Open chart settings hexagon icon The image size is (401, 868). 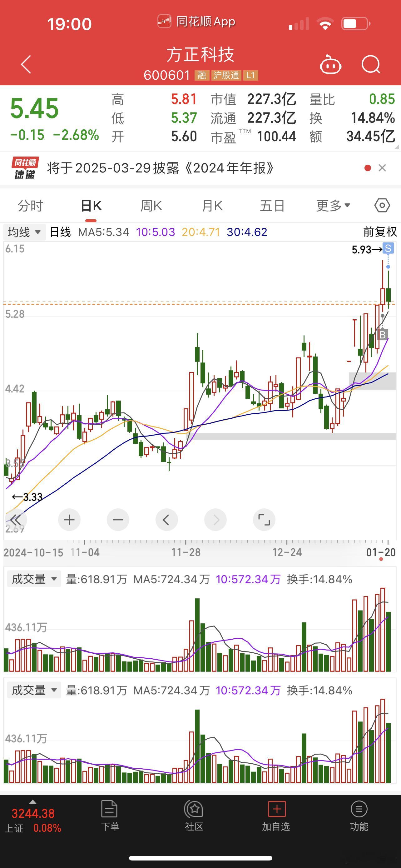pyautogui.click(x=382, y=205)
